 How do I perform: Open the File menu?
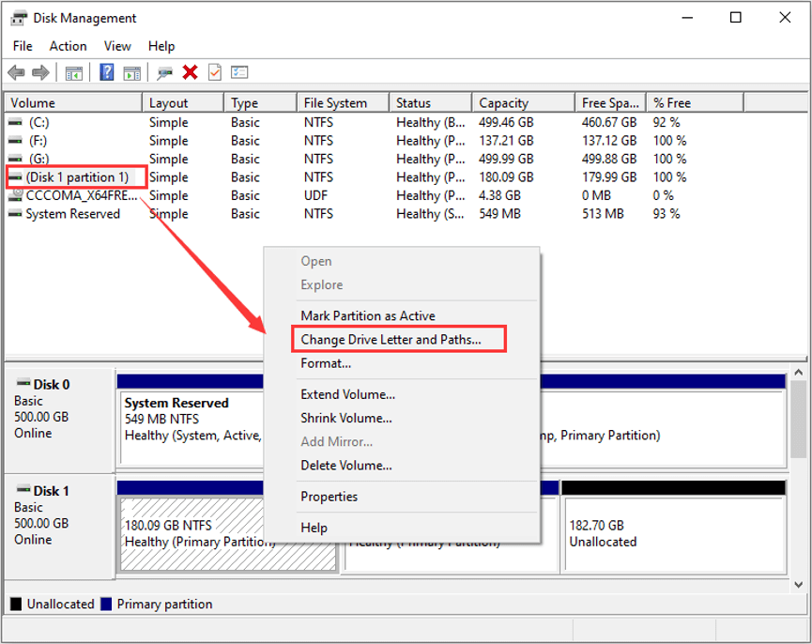(23, 46)
